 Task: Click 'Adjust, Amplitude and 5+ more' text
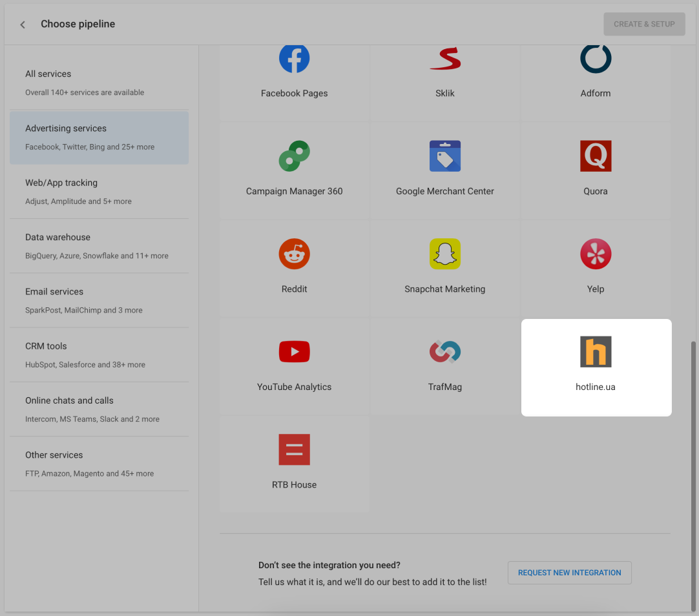(x=78, y=201)
